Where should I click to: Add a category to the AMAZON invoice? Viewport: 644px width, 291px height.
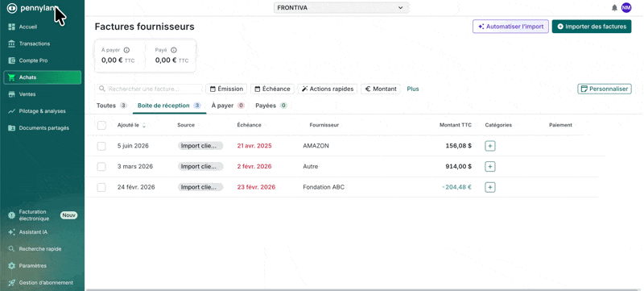pyautogui.click(x=490, y=146)
